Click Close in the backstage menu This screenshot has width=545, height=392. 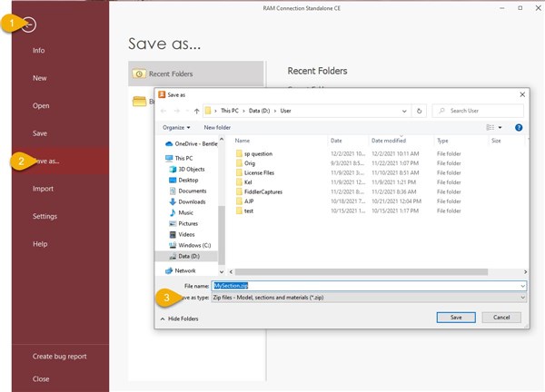(x=41, y=379)
